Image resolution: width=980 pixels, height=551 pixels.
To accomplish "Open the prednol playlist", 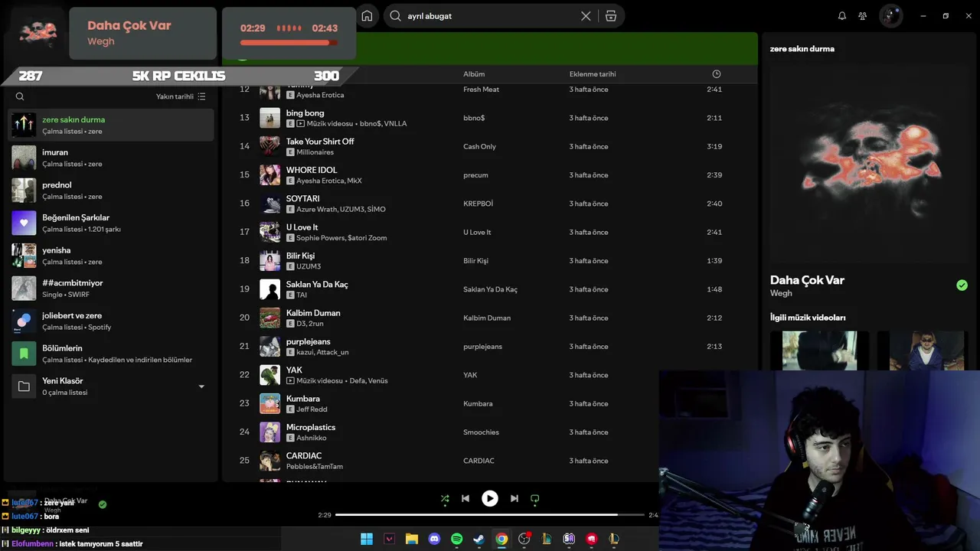I will [111, 191].
